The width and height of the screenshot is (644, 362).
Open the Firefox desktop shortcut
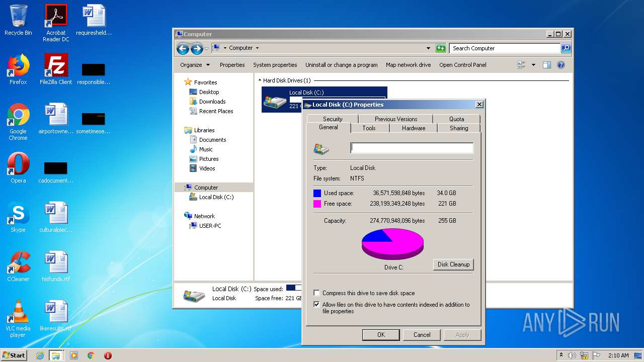pos(18,69)
